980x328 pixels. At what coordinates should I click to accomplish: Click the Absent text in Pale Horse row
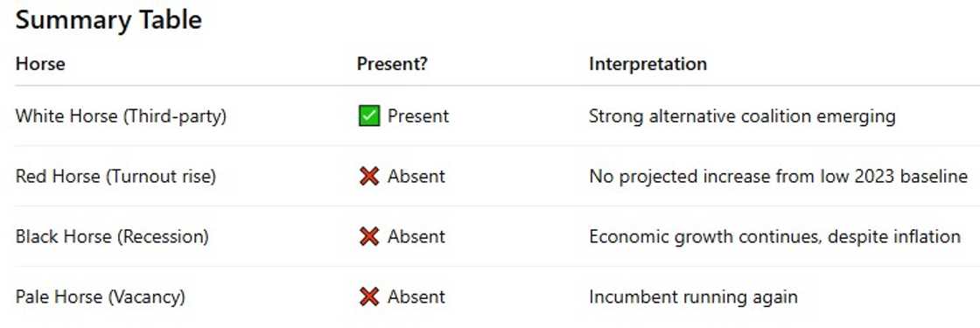click(416, 297)
